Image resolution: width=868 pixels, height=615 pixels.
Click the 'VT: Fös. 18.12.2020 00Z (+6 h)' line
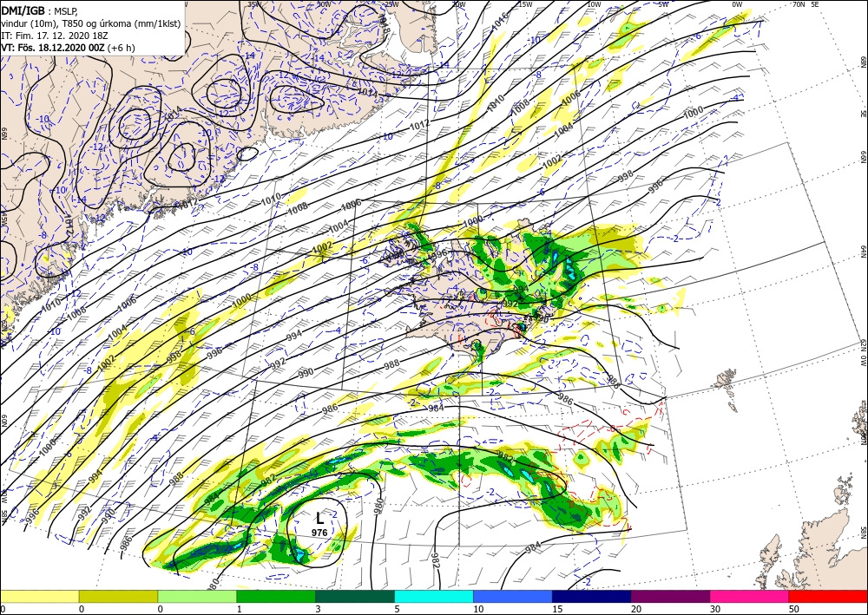click(68, 48)
